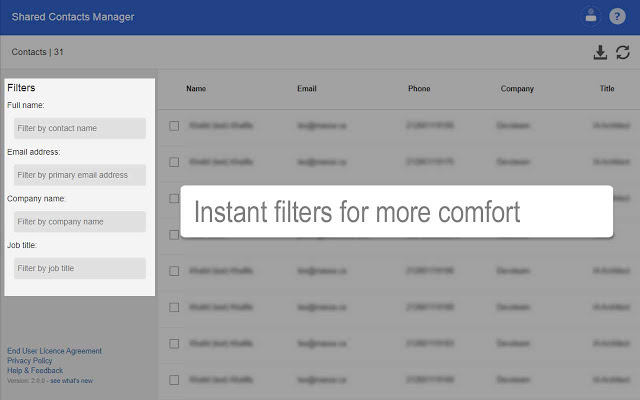
Task: Focus the Filter by contact name field
Action: point(80,128)
